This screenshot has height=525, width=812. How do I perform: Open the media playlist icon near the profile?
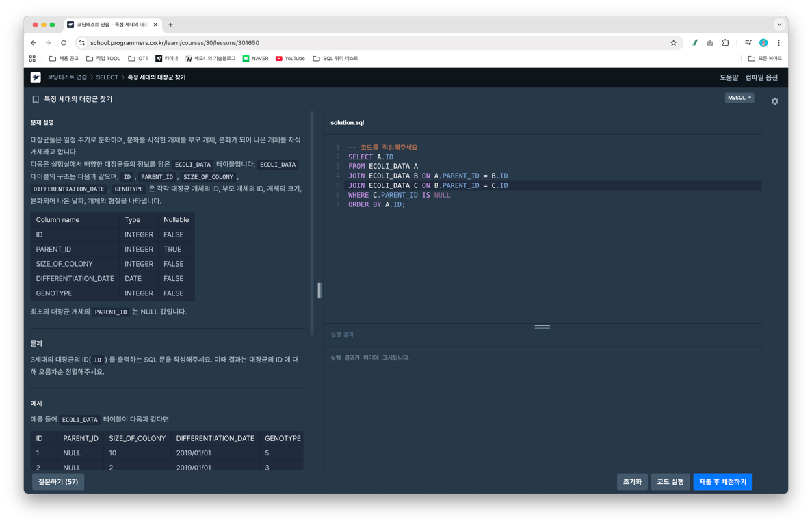748,42
